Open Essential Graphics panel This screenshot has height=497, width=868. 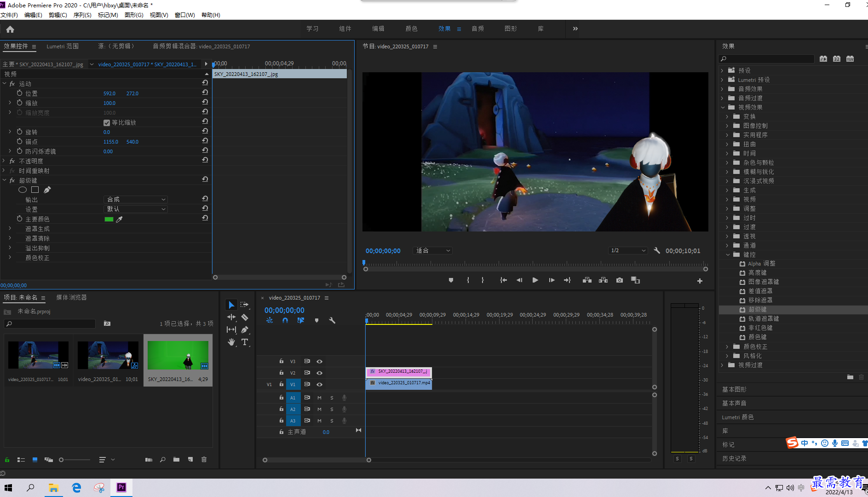coord(734,389)
